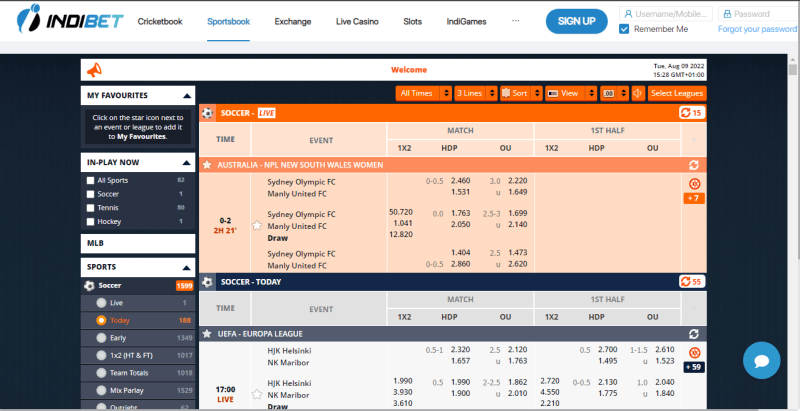Click the Username/Mobile input field
Image resolution: width=800 pixels, height=411 pixels.
pos(666,14)
